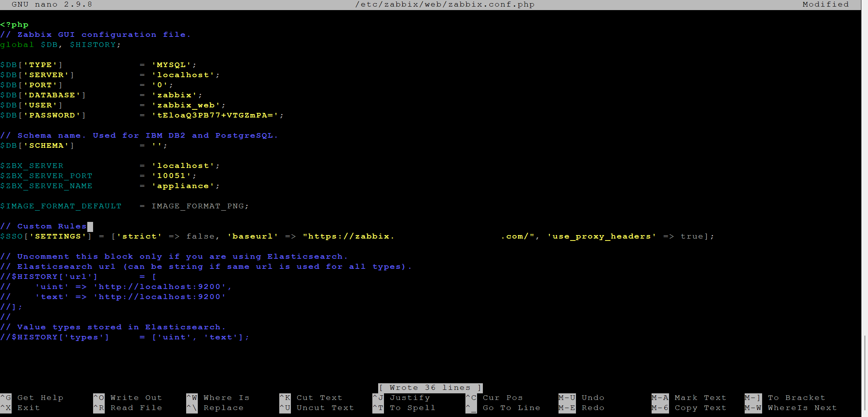Place cursor on the $DB['PORT'] key
This screenshot has height=417, width=868.
[31, 85]
